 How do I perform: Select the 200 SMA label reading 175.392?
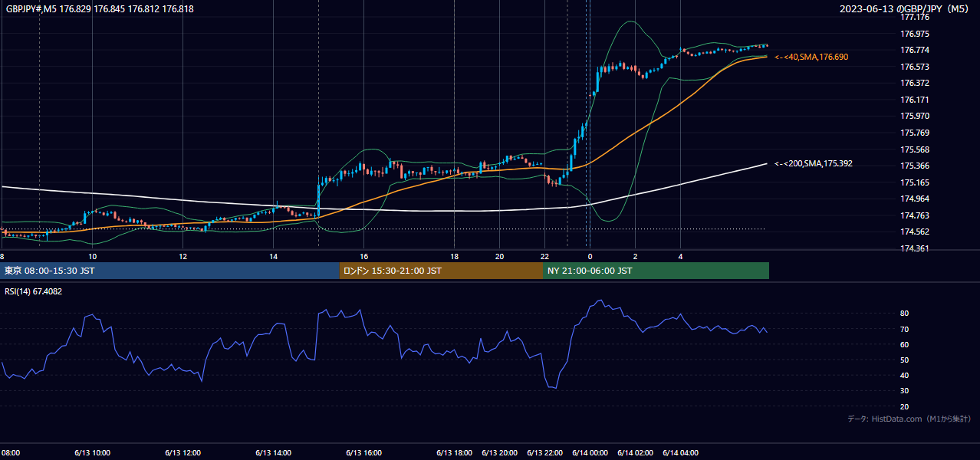click(814, 164)
